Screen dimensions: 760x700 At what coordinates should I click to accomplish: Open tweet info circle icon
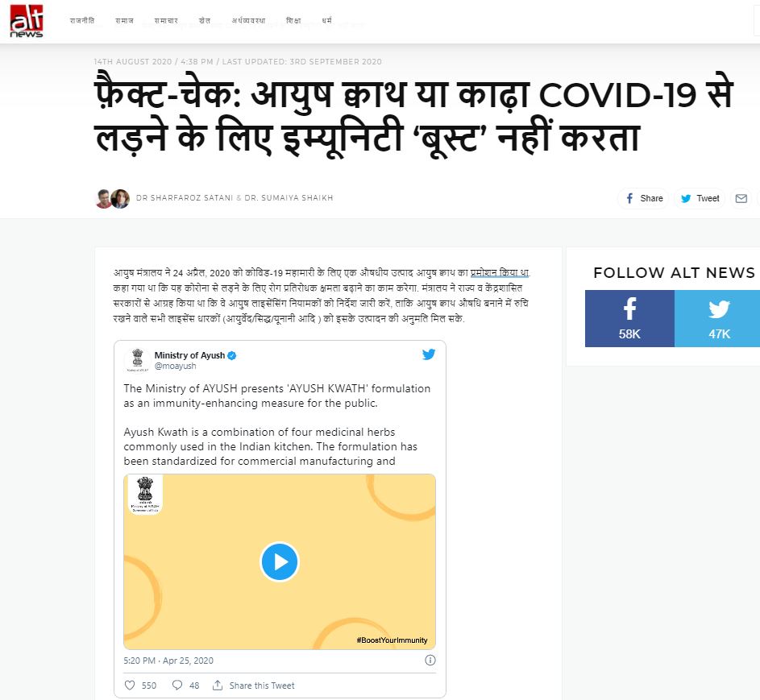pyautogui.click(x=430, y=660)
